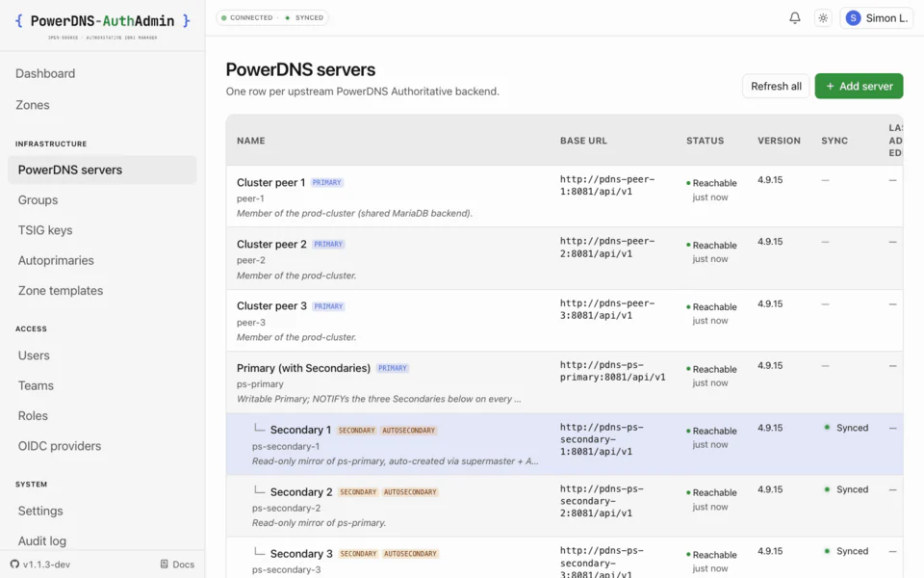Click the VERSION column header
This screenshot has width=924, height=578.
[779, 141]
